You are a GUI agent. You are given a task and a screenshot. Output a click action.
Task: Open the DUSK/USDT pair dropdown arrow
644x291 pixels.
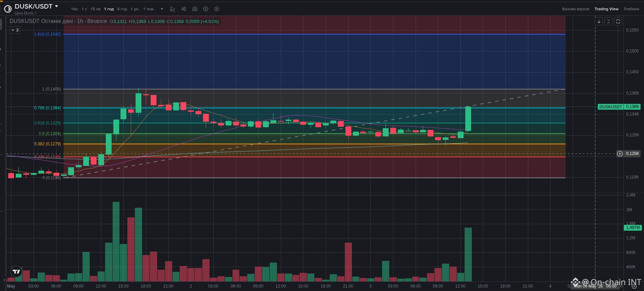tap(56, 6)
